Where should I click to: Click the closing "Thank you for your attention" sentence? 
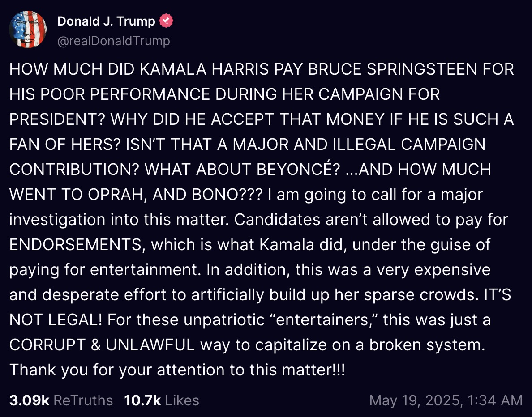(177, 370)
